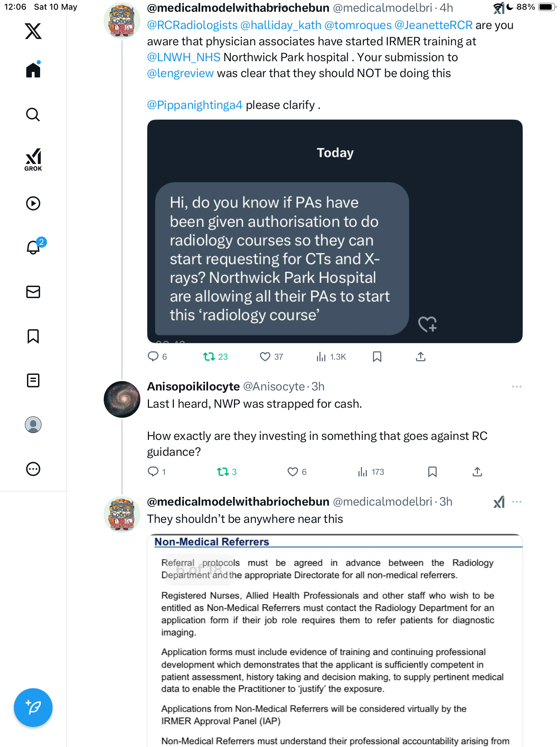The image size is (560, 747).
Task: Open Messages envelope icon
Action: (33, 292)
